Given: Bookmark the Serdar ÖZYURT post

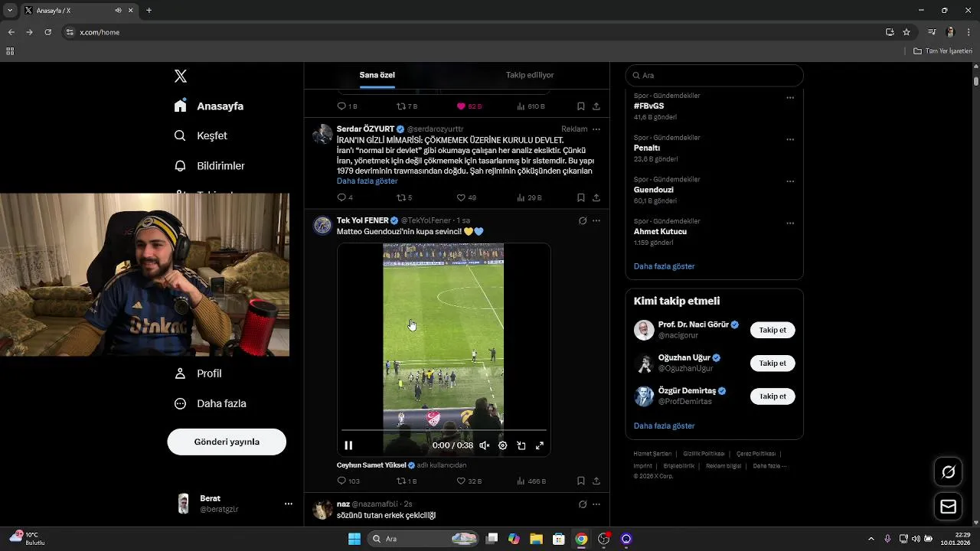Looking at the screenshot, I should click(581, 197).
